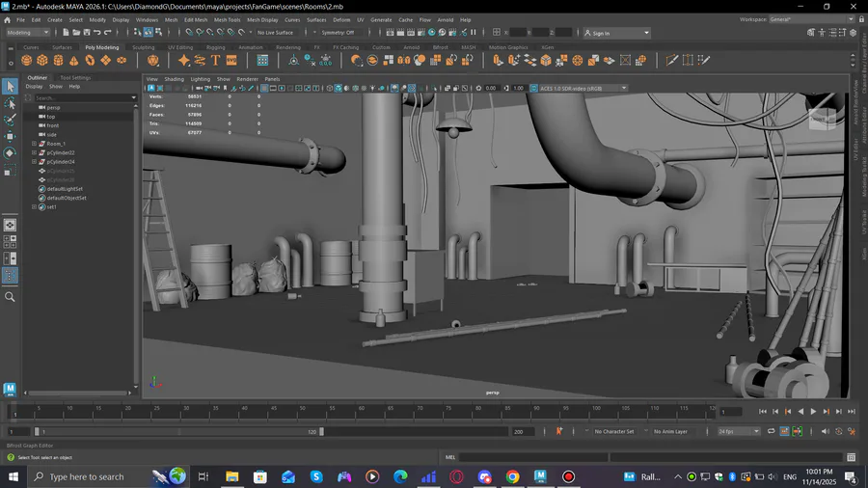
Task: Click the view cube in viewport corner
Action: coord(822,118)
